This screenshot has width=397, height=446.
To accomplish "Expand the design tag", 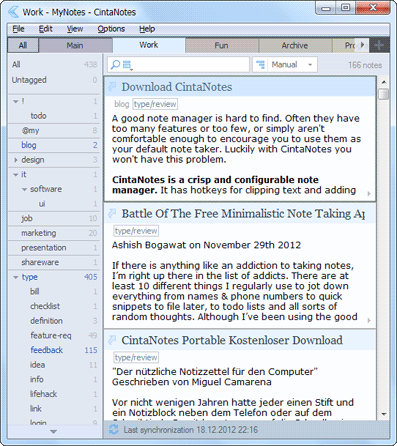I will [x=16, y=160].
